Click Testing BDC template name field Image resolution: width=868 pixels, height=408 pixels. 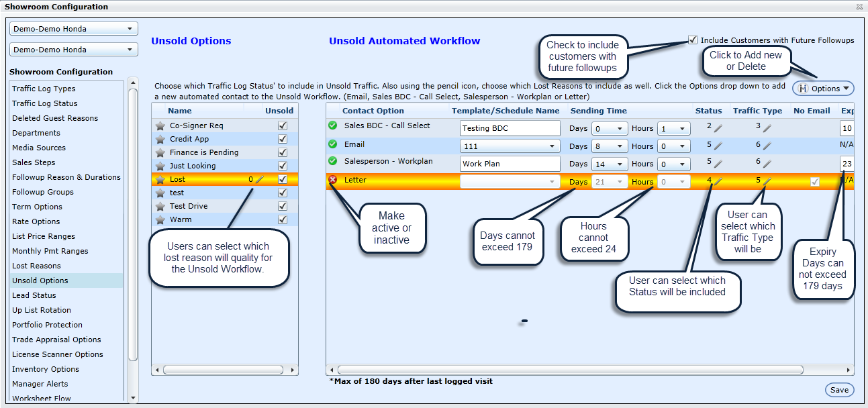click(510, 128)
